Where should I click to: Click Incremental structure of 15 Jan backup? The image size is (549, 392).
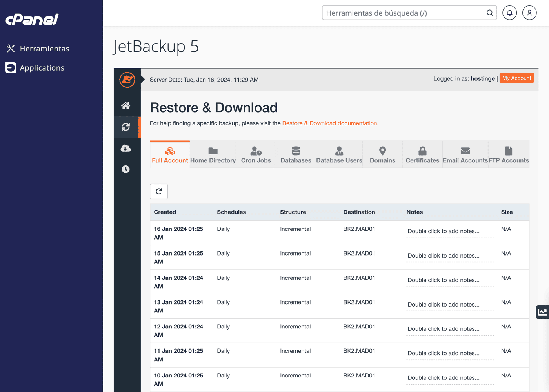tap(295, 253)
